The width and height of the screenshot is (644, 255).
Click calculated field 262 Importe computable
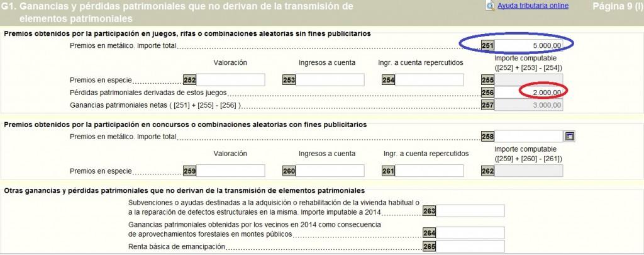[528, 171]
